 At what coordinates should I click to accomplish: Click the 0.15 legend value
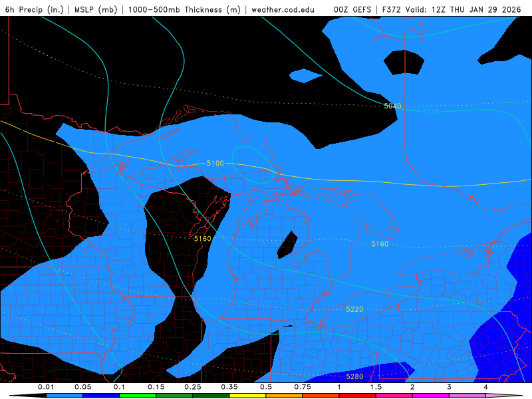pos(156,387)
